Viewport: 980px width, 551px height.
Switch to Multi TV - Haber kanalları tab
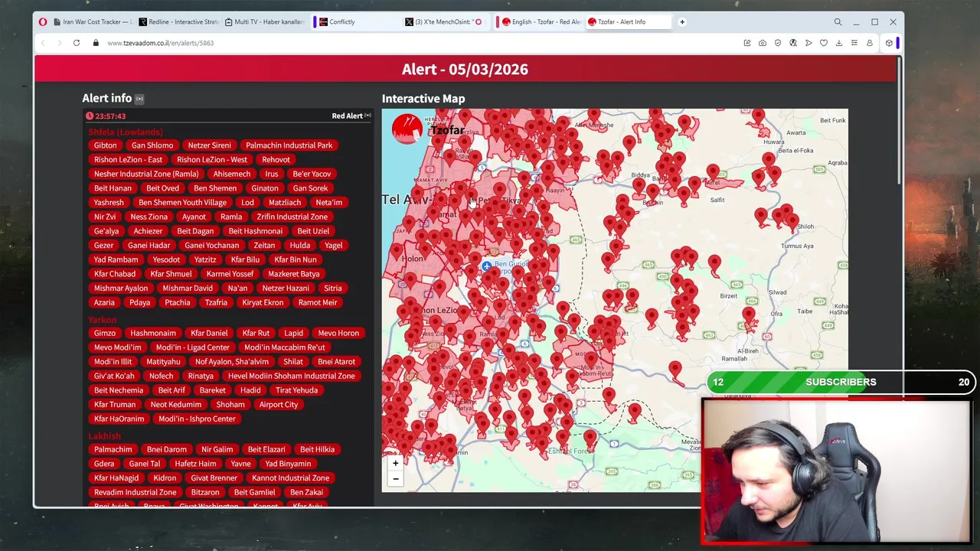265,22
